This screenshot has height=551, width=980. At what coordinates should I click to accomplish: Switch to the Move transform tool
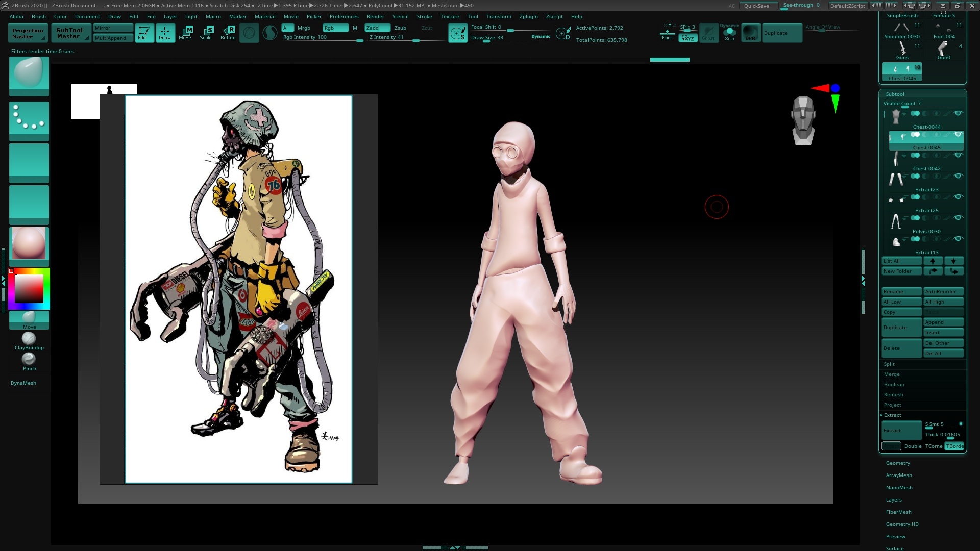(185, 33)
